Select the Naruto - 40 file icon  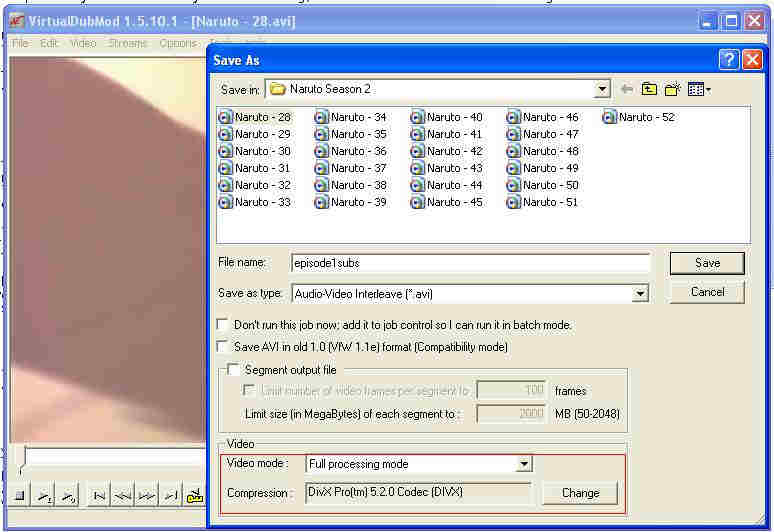click(x=417, y=117)
